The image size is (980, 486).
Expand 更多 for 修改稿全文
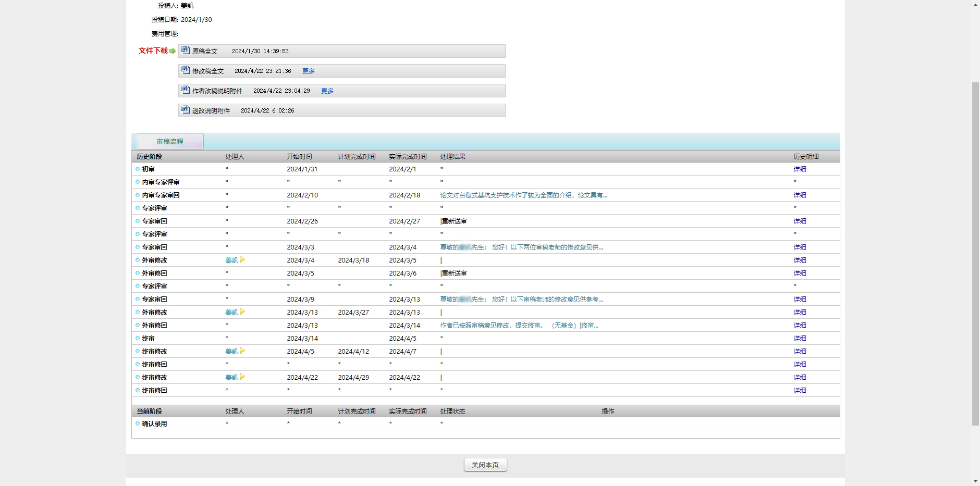(309, 71)
